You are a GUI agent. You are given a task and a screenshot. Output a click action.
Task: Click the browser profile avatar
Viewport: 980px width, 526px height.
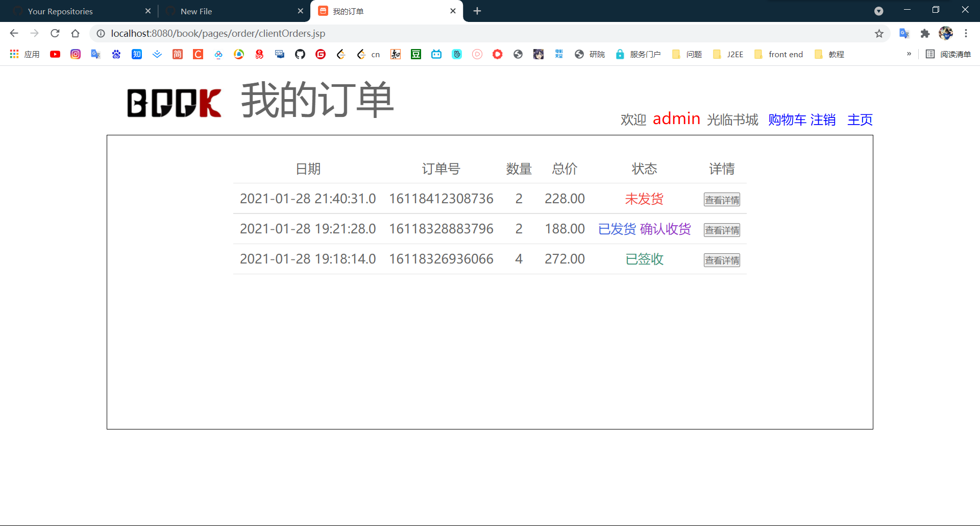pos(947,33)
